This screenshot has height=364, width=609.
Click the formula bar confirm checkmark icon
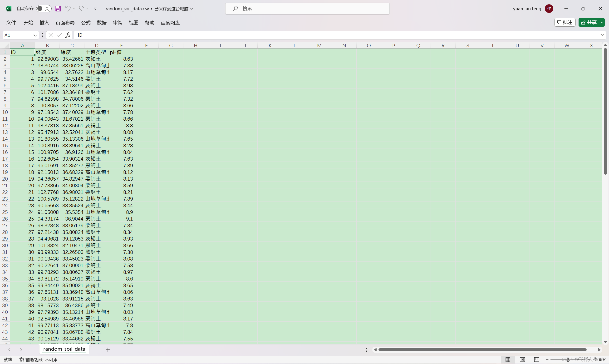tap(59, 35)
